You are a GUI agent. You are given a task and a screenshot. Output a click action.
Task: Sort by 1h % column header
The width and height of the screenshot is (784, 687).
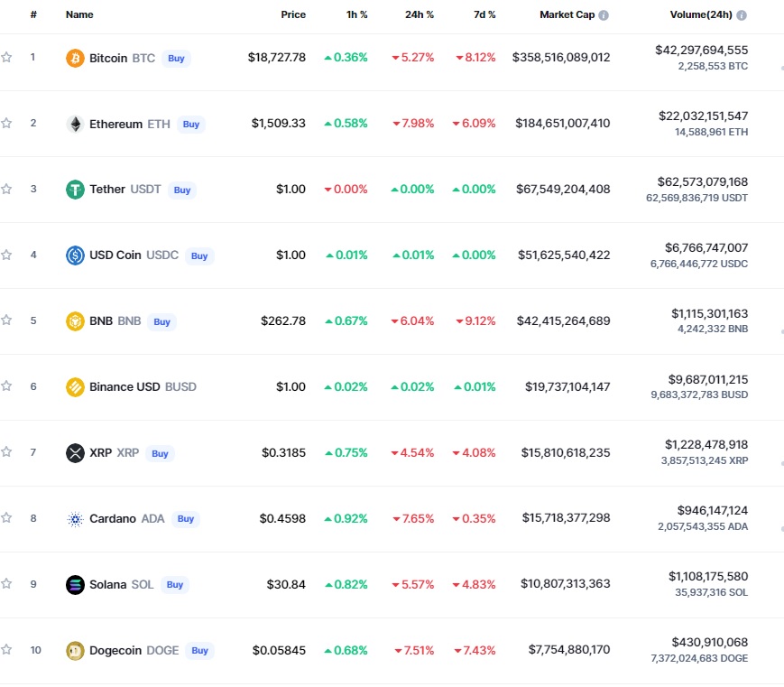356,14
